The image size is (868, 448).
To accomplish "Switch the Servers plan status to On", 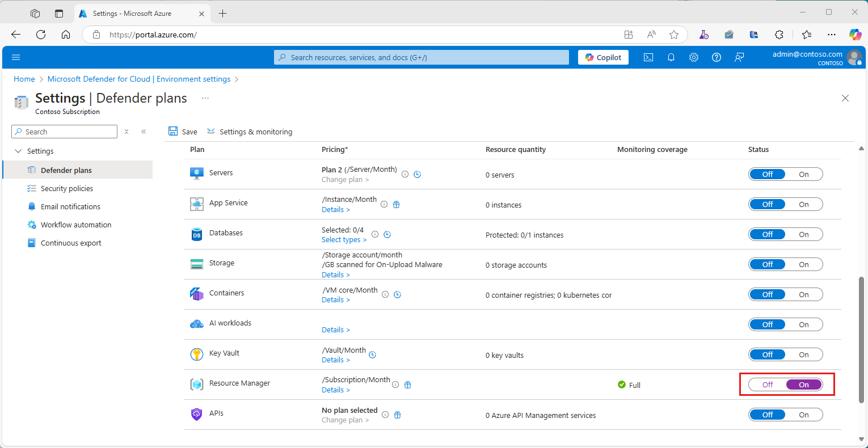I will pyautogui.click(x=804, y=174).
